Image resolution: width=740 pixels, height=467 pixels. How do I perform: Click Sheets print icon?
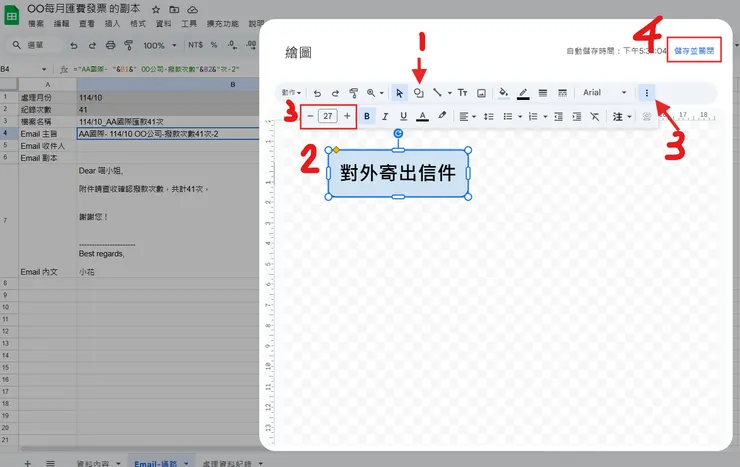(x=110, y=45)
